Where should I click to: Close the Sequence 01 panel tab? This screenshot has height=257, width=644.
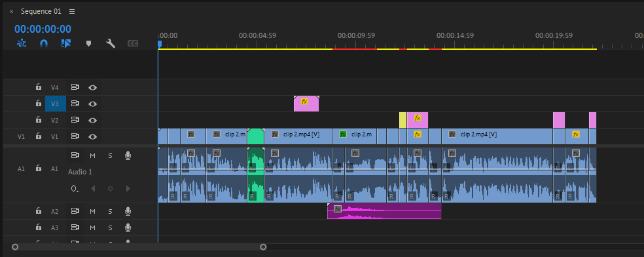12,12
